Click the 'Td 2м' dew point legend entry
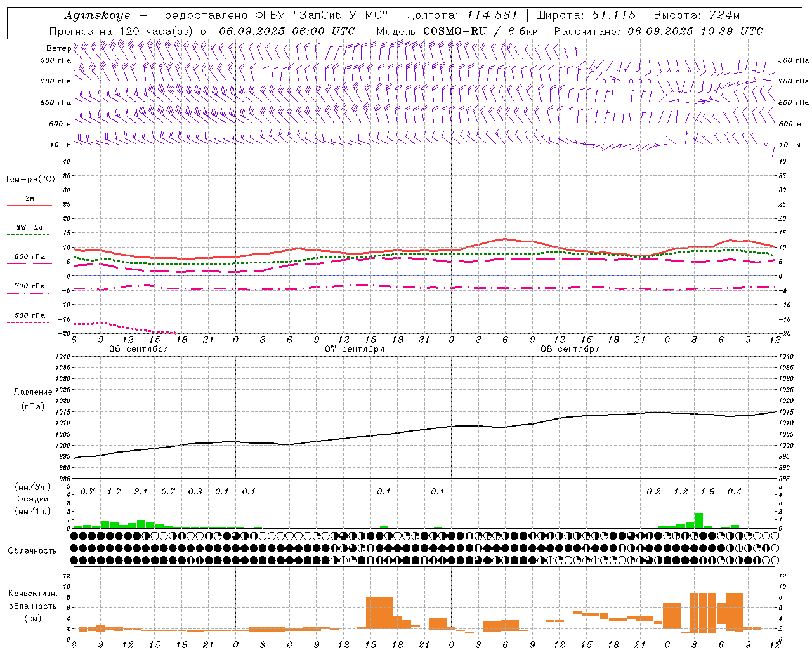The height and width of the screenshot is (650, 812). (30, 227)
